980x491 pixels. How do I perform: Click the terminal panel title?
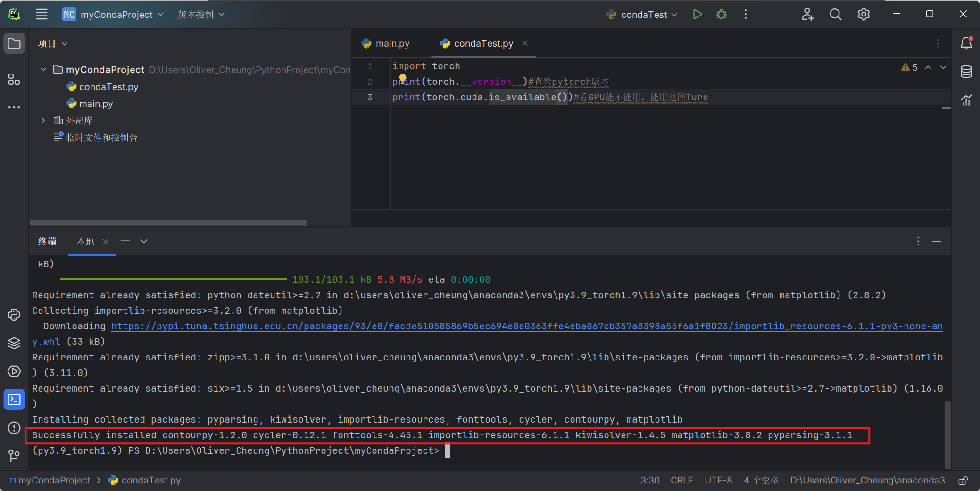[x=47, y=241]
